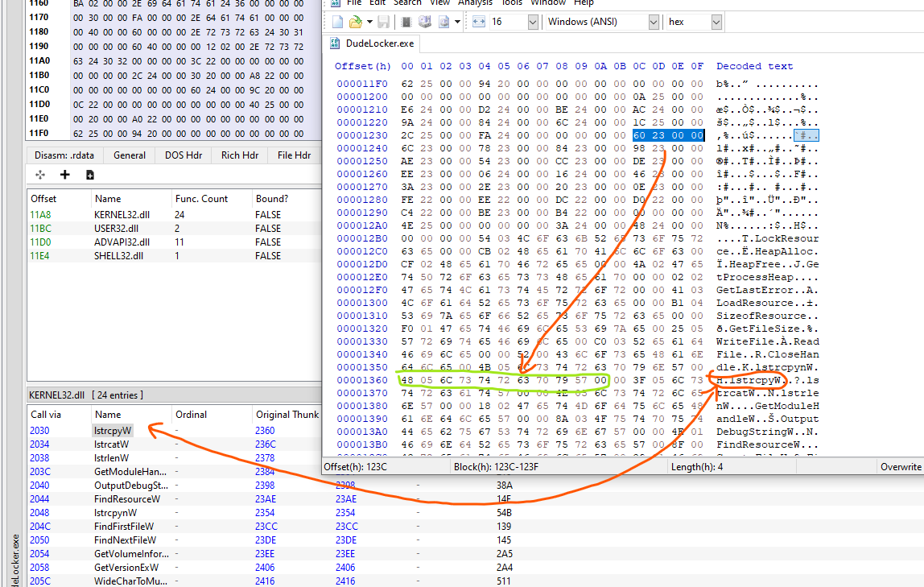Click the Original Thunk value 2360
Image resolution: width=924 pixels, height=587 pixels.
click(x=265, y=430)
